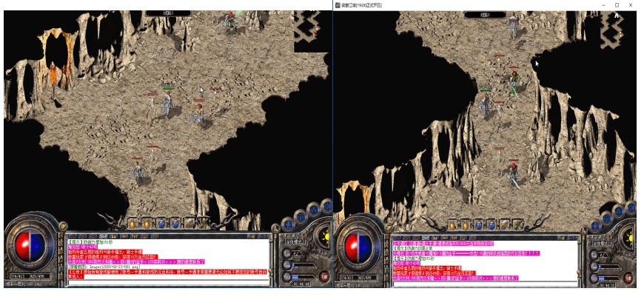Click attack mode label in right game panel
The width and height of the screenshot is (644, 297).
(x=600, y=242)
